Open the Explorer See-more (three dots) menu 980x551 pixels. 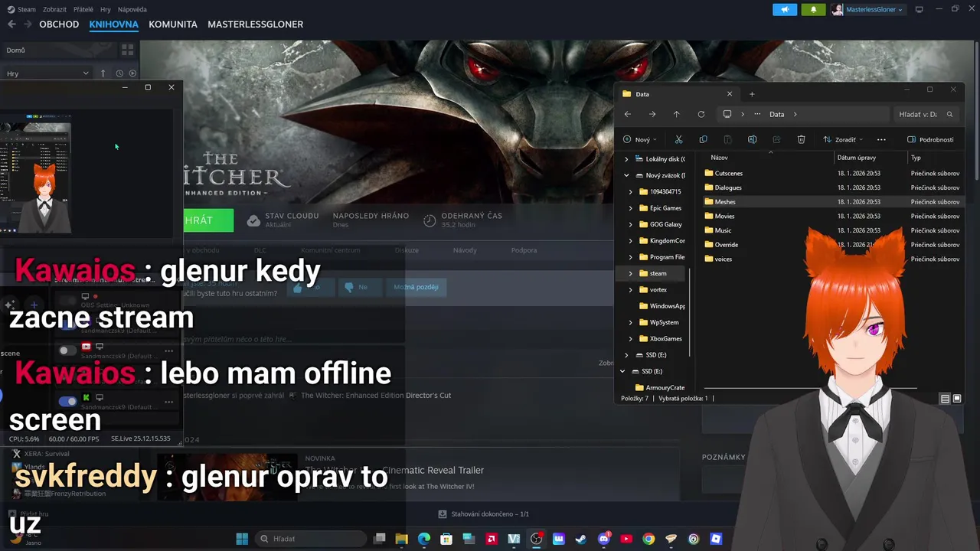pos(881,139)
